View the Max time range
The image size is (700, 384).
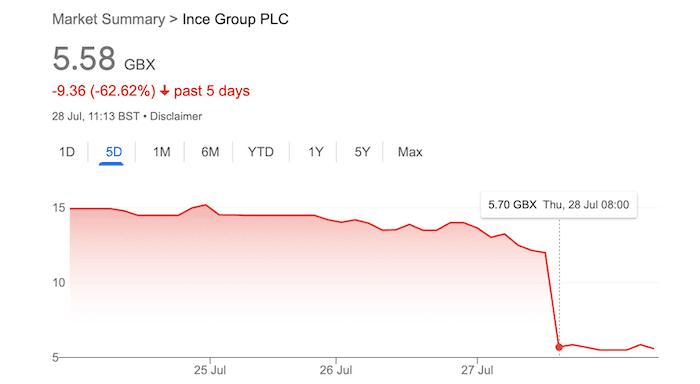point(410,152)
